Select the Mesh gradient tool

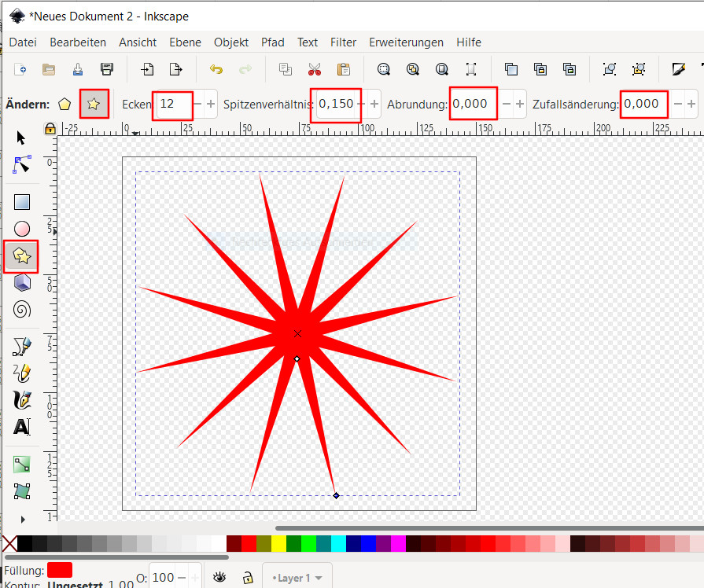tap(21, 491)
